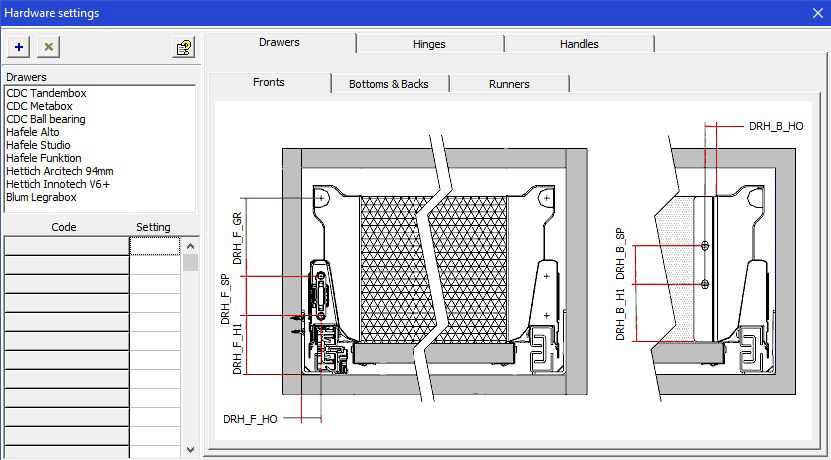Select the Fronts sub-tab
831x460 pixels.
269,82
